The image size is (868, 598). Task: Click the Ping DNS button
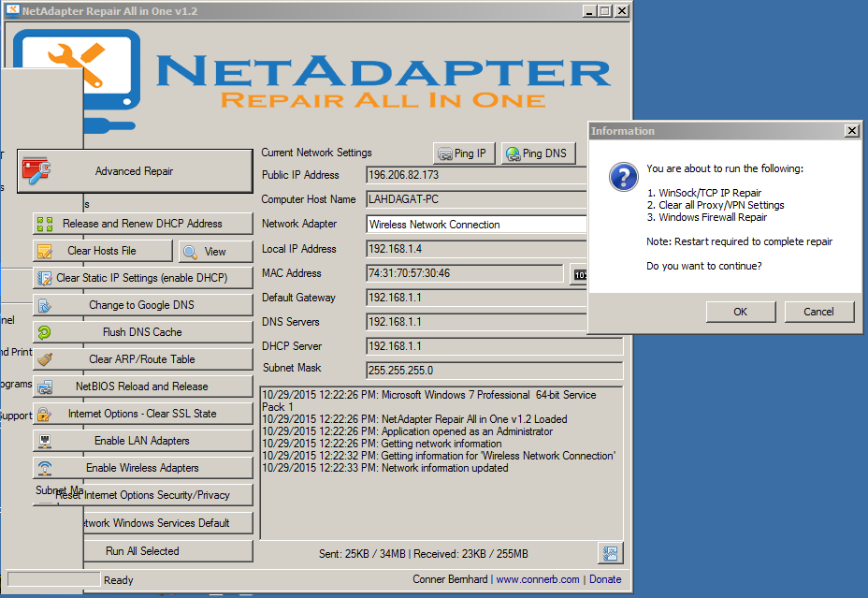[x=538, y=153]
